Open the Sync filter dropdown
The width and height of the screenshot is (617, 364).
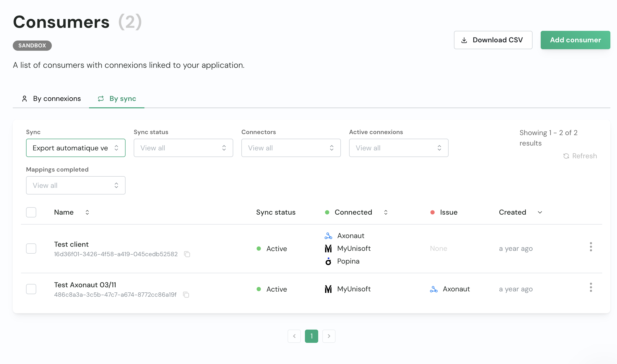tap(76, 148)
